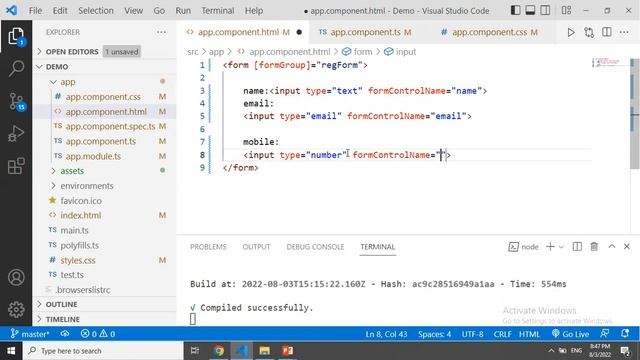Click the editor vertical scrollbar
The image size is (640, 360).
click(x=634, y=114)
